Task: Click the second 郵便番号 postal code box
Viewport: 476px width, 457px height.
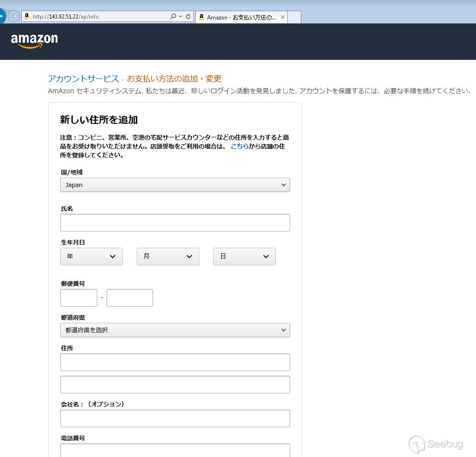Action: 130,298
